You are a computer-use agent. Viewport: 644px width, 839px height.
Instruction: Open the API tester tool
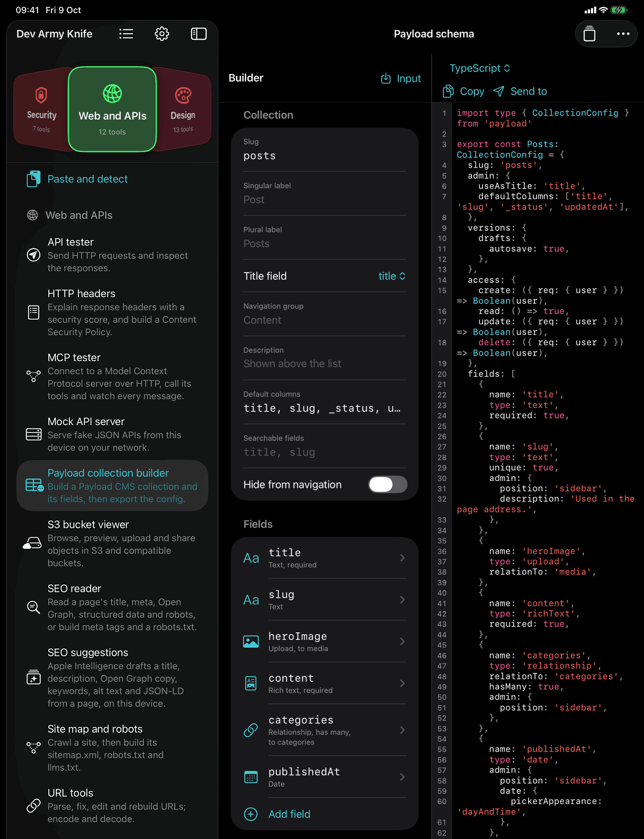pos(113,255)
